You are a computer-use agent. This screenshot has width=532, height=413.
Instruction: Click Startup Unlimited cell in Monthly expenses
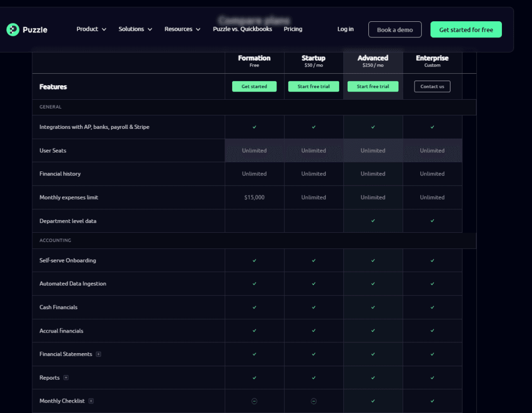tap(313, 197)
